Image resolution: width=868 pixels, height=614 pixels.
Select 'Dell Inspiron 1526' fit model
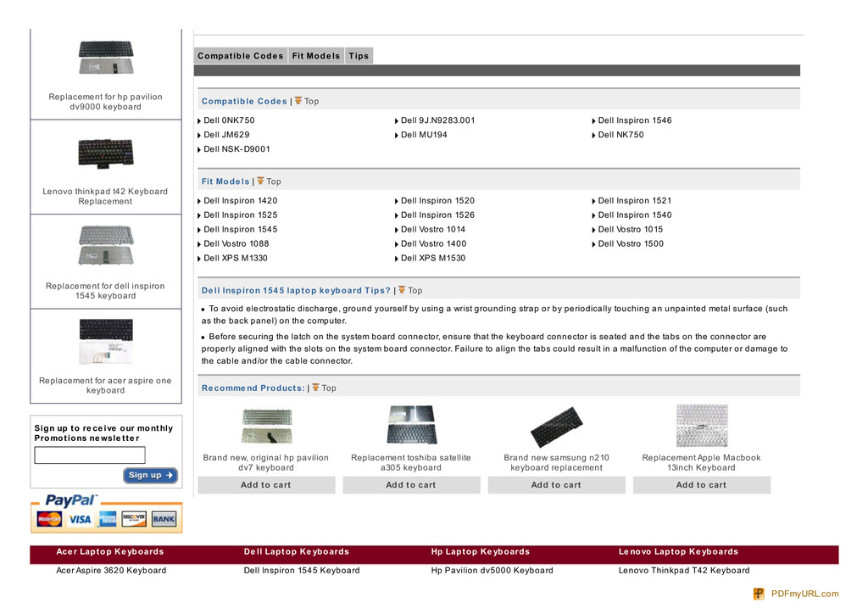click(x=438, y=215)
